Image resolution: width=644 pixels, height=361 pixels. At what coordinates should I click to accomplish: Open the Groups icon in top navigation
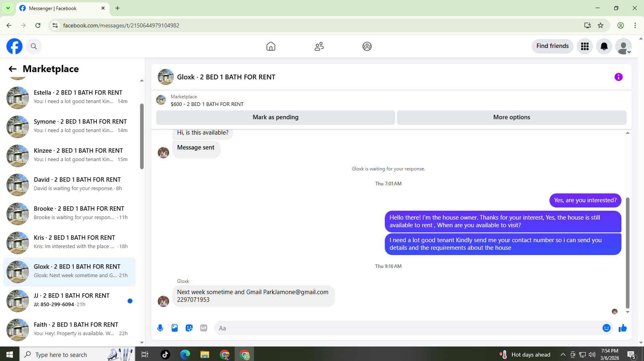click(x=367, y=46)
